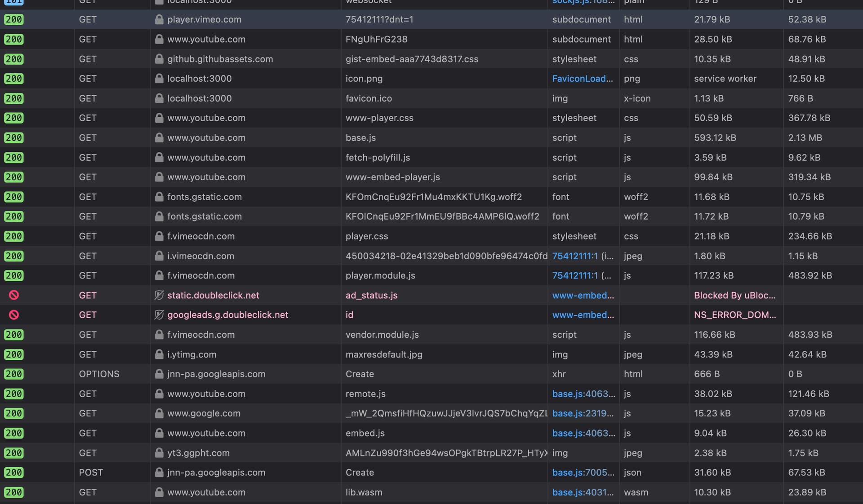863x504 pixels.
Task: Select the maxresdefault.jpg image request
Action: pyautogui.click(x=431, y=354)
